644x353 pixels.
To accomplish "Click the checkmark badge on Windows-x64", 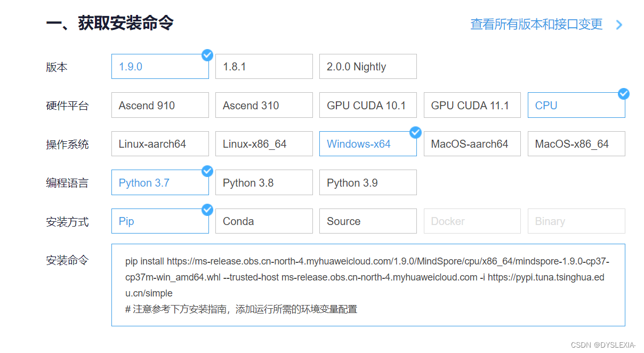I will pyautogui.click(x=415, y=132).
